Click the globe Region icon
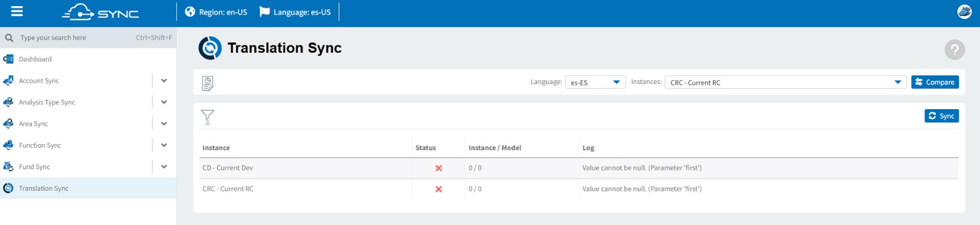980x225 pixels. coord(190,12)
